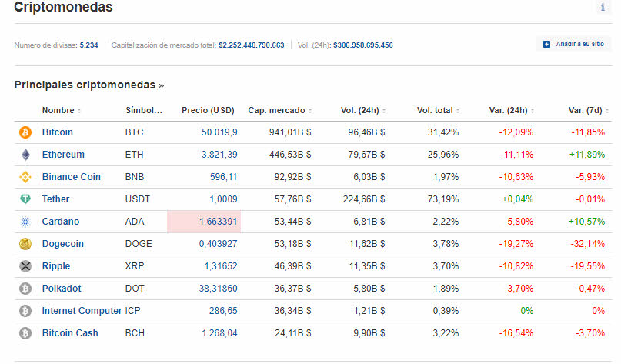Click the Cardano logo icon
Viewport: 621px width, 364px height.
25,222
